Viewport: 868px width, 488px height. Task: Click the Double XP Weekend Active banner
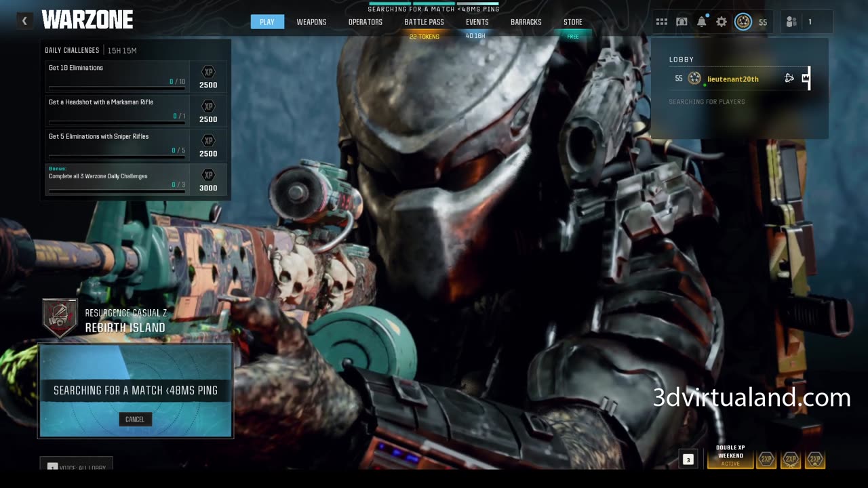pyautogui.click(x=731, y=456)
